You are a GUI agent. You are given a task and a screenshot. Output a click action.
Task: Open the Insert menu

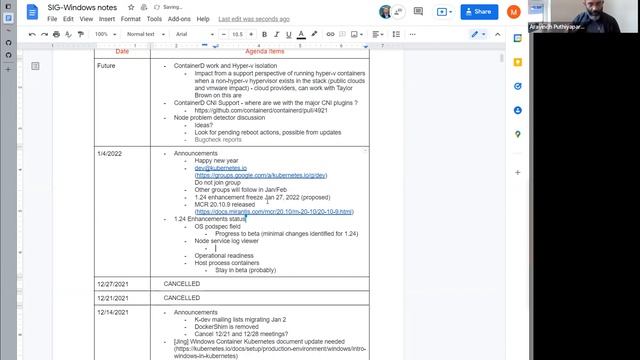pos(107,19)
